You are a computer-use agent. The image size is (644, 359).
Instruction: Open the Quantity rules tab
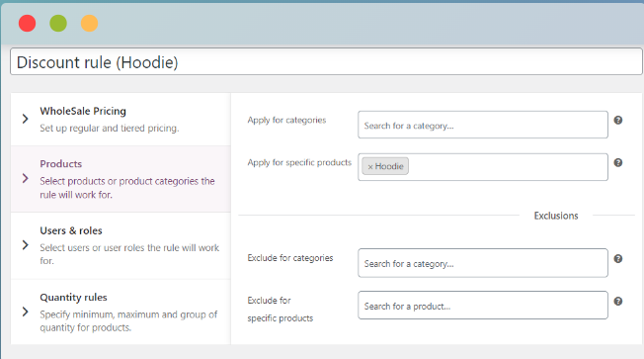[x=121, y=313]
